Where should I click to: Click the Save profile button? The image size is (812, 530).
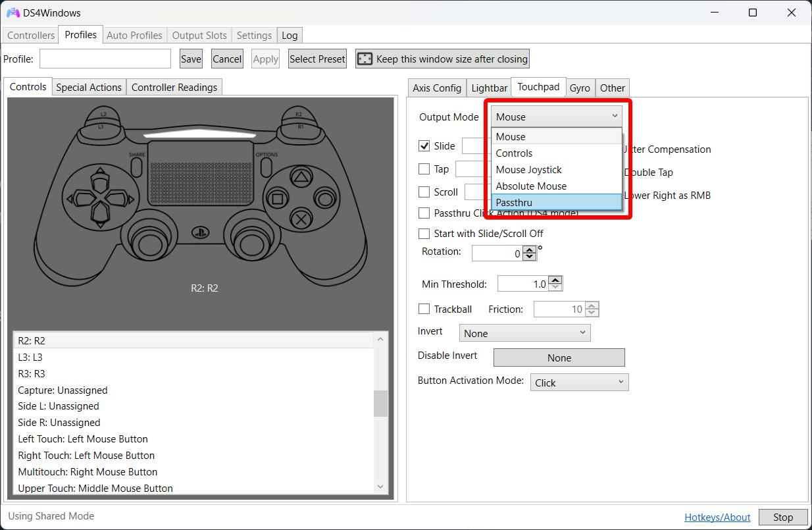[191, 59]
